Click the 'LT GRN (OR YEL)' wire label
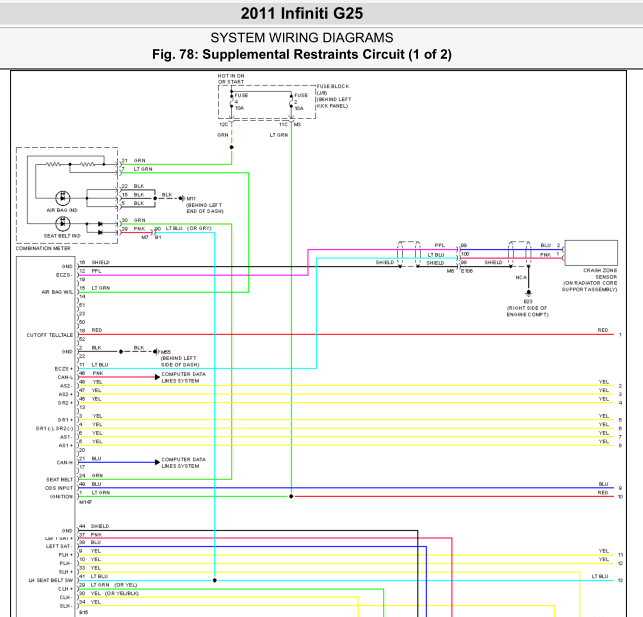Image resolution: width=643 pixels, height=617 pixels. pyautogui.click(x=114, y=585)
